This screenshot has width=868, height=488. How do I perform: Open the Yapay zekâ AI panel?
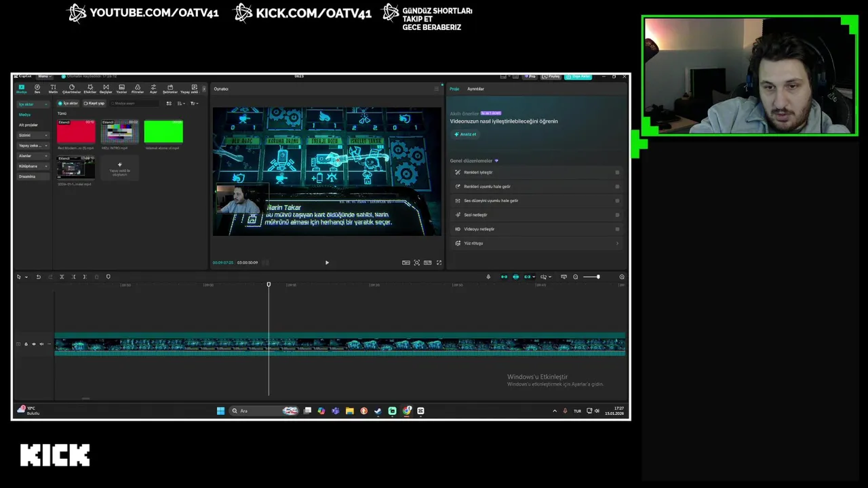click(x=189, y=89)
